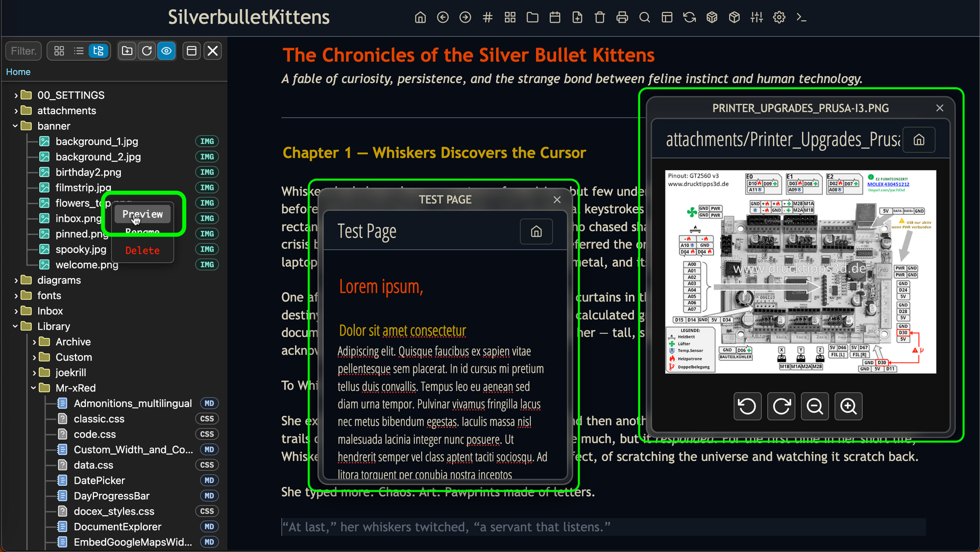Rotate image counterclockwise in preview window
The width and height of the screenshot is (980, 552).
(x=747, y=406)
